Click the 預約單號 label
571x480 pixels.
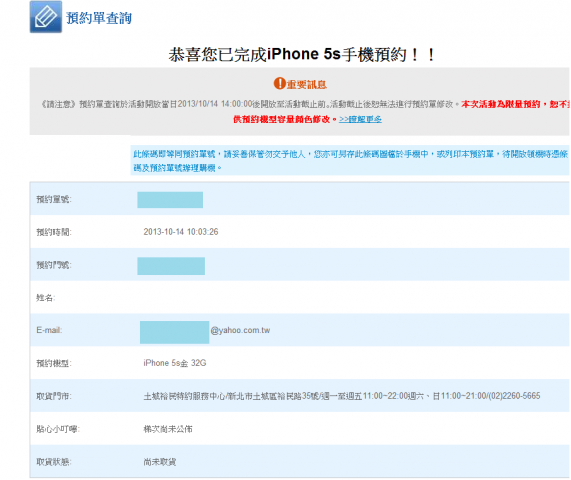[54, 199]
